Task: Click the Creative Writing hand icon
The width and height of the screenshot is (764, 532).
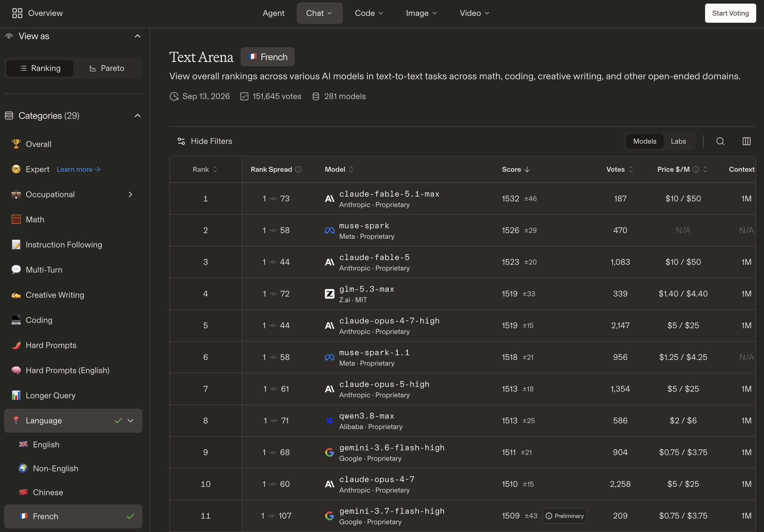Action: coord(16,295)
